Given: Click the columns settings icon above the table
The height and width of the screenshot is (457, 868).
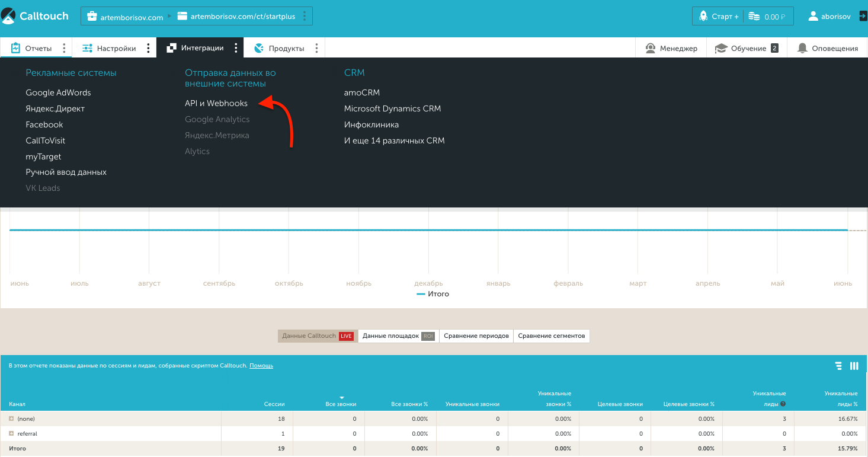Looking at the screenshot, I should [854, 366].
